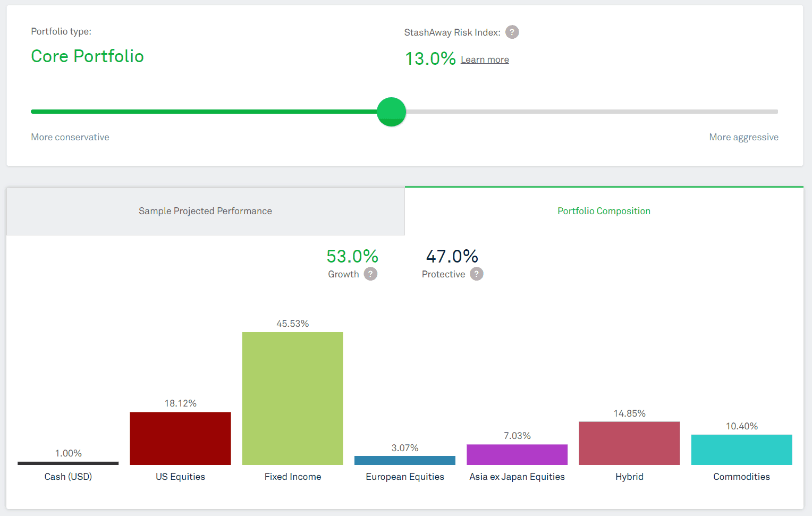Viewport: 812px width, 516px height.
Task: Click the 47.0% Protective value
Action: point(452,257)
